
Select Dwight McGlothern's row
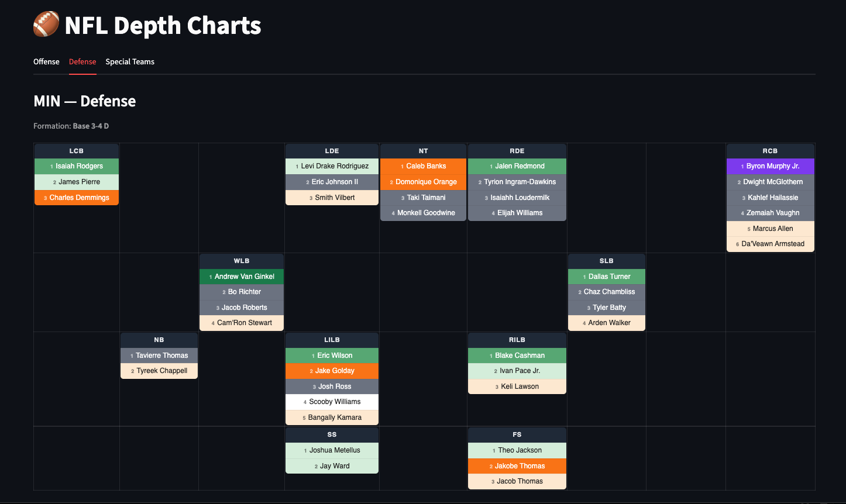click(x=771, y=182)
